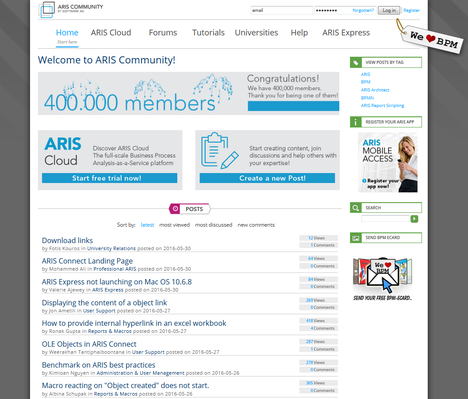Image resolution: width=468 pixels, height=399 pixels.
Task: Open the internal hyperlink in excel workbook post
Action: (x=134, y=323)
